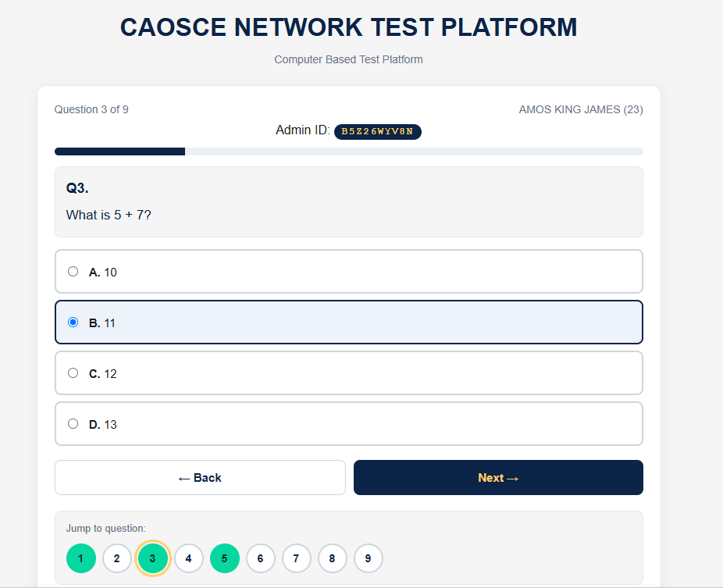Select radio button for answer A. 10
The width and height of the screenshot is (723, 588).
point(73,272)
